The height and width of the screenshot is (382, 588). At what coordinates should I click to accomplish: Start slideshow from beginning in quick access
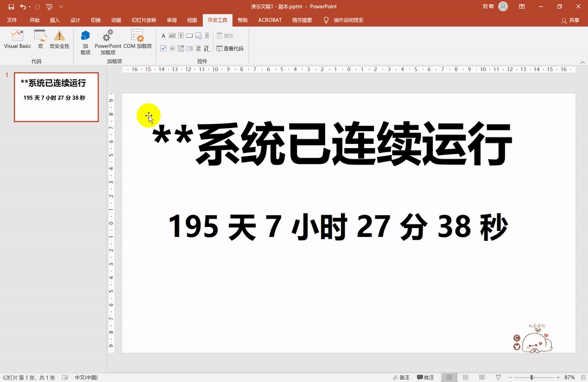tap(49, 6)
